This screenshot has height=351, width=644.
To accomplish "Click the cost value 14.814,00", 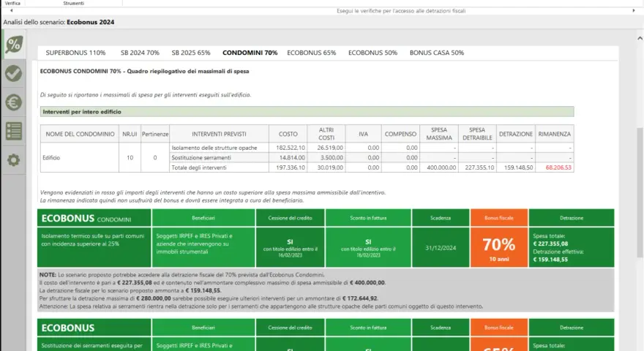I will [x=292, y=158].
